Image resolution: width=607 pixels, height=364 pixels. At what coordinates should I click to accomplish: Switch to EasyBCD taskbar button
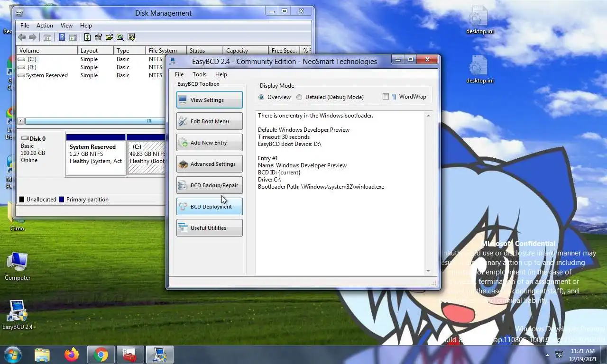point(159,355)
